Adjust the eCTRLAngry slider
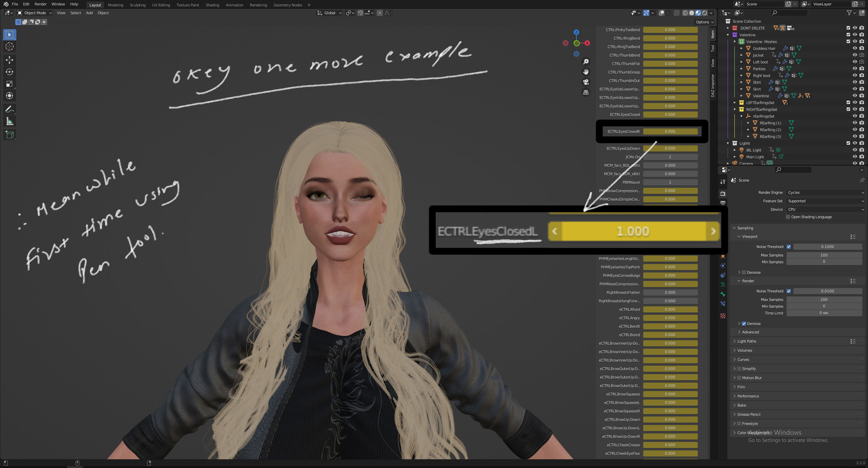The image size is (868, 468). point(670,318)
